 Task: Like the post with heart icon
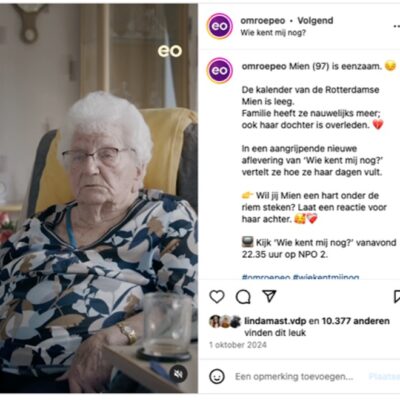tap(217, 296)
